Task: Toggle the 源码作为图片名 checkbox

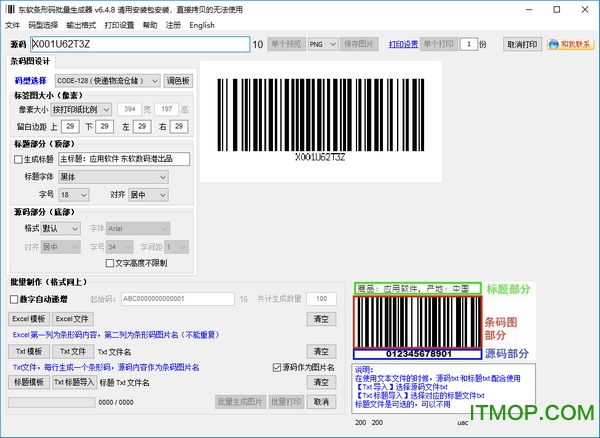Action: click(x=277, y=368)
